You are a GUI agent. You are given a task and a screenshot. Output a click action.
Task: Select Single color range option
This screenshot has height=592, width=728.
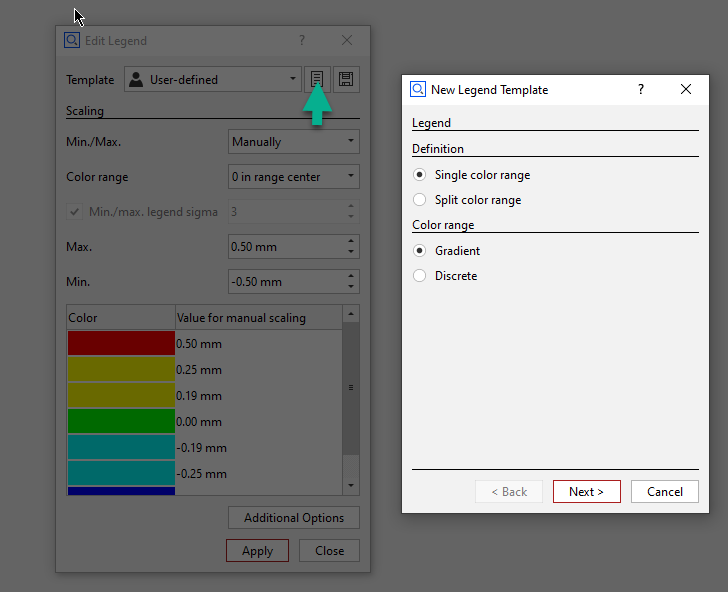(420, 175)
